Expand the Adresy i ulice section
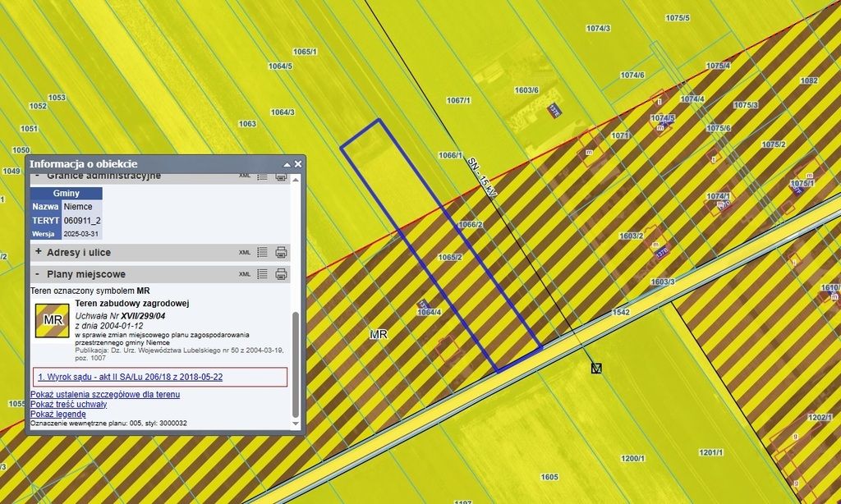The width and height of the screenshot is (841, 504). point(37,253)
